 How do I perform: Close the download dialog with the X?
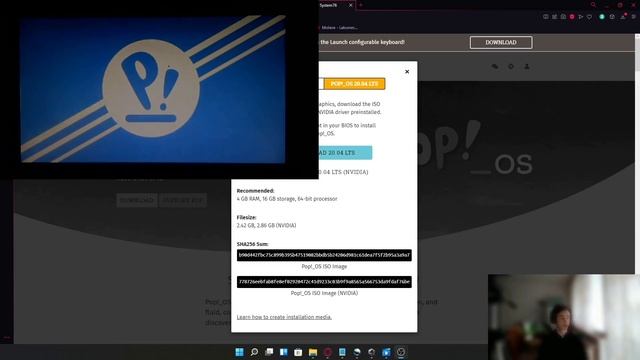click(407, 71)
